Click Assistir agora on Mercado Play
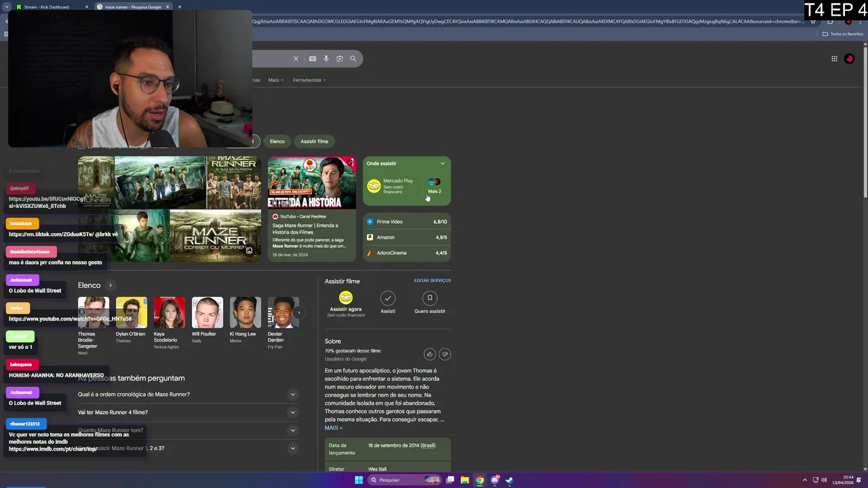Viewport: 868px width, 488px height. [346, 304]
